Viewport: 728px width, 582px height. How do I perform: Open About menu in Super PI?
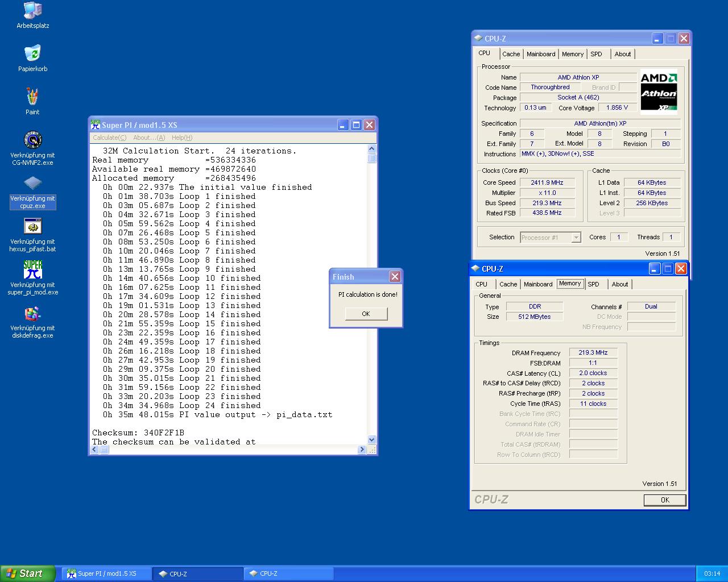[149, 138]
